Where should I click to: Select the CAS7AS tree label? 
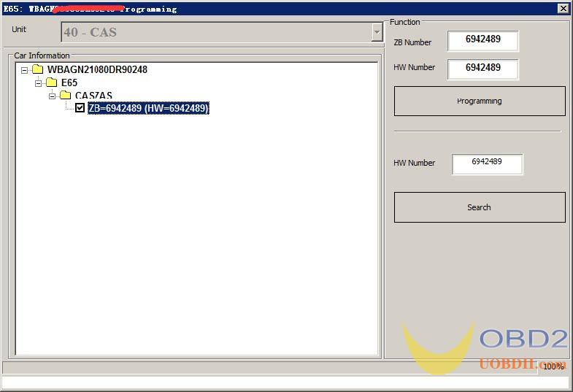(93, 96)
